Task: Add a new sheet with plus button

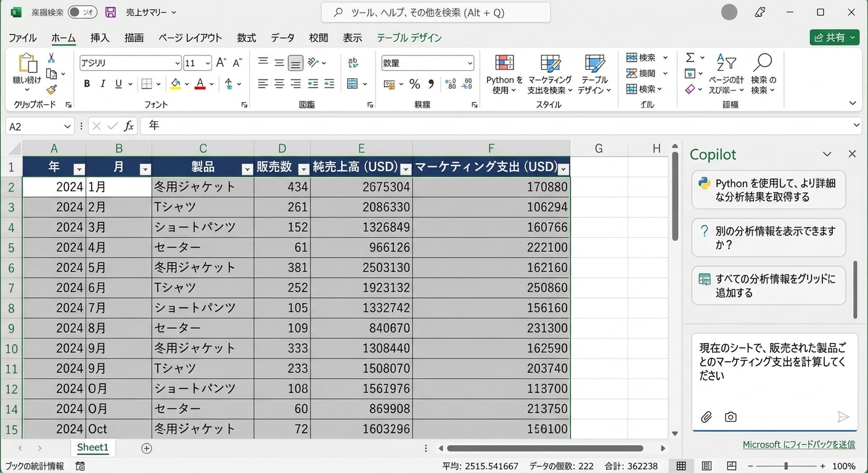Action: click(x=147, y=448)
